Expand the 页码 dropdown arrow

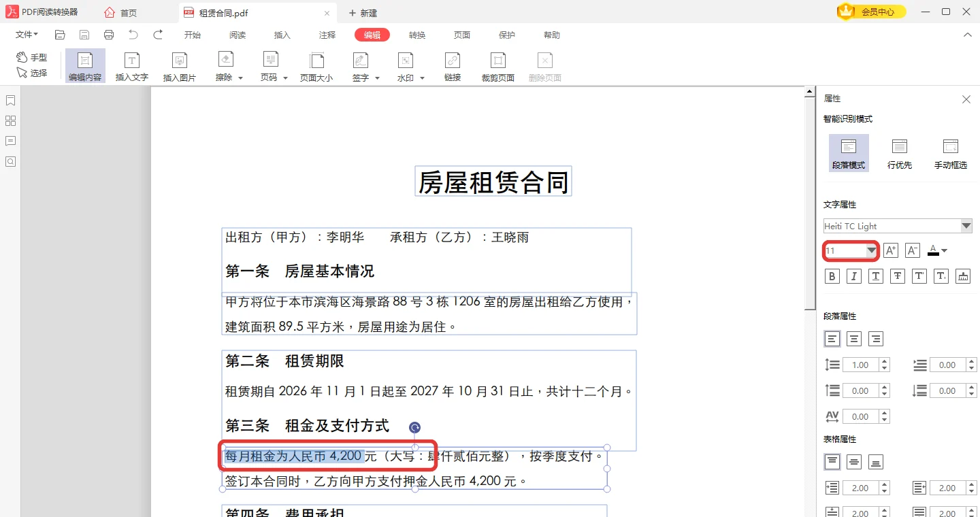coord(285,78)
